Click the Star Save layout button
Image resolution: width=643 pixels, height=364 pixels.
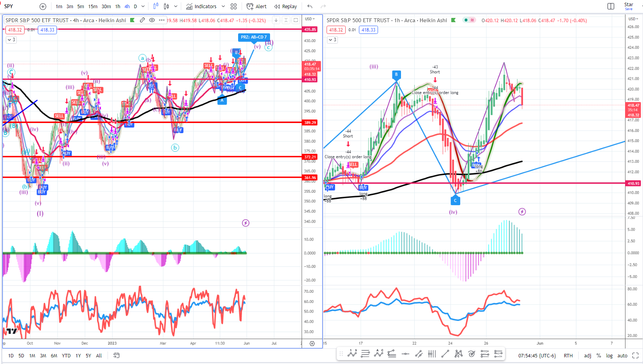629,6
